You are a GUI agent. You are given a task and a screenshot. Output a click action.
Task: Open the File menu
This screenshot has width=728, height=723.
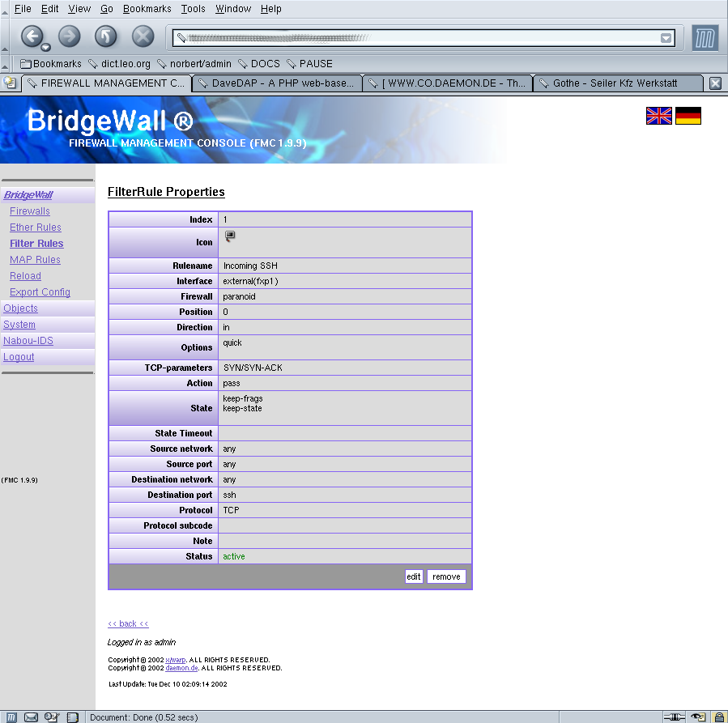23,9
